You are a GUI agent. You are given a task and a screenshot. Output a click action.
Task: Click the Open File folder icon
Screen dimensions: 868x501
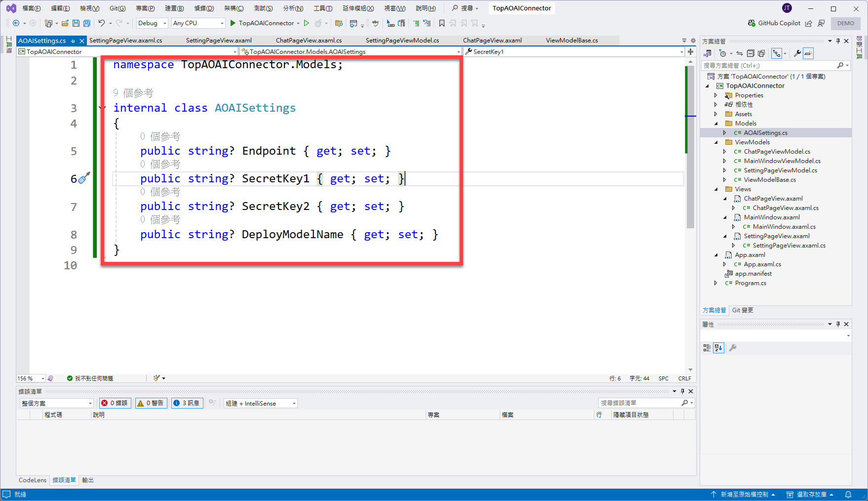(65, 23)
